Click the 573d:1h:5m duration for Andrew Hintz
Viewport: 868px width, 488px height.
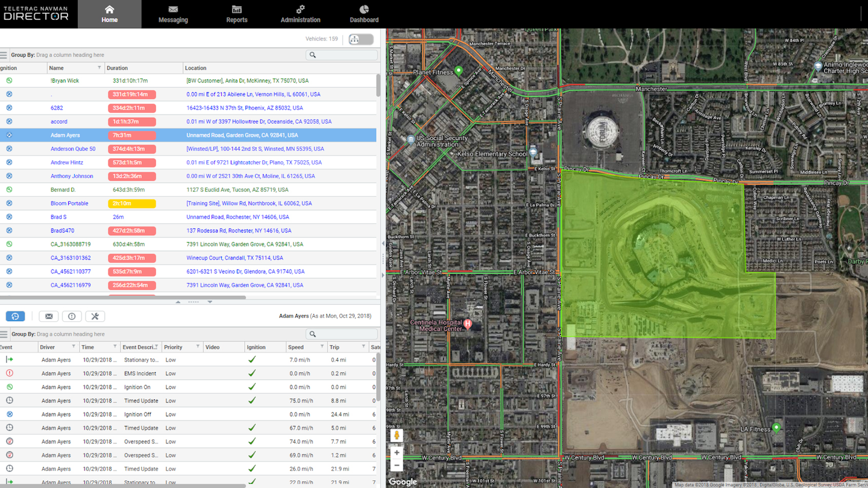(132, 163)
